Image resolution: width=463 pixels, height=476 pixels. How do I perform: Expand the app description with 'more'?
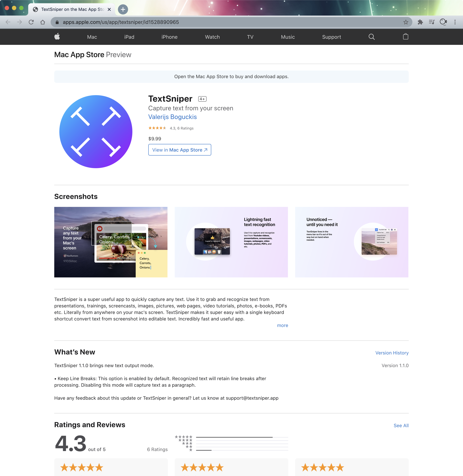coord(282,325)
